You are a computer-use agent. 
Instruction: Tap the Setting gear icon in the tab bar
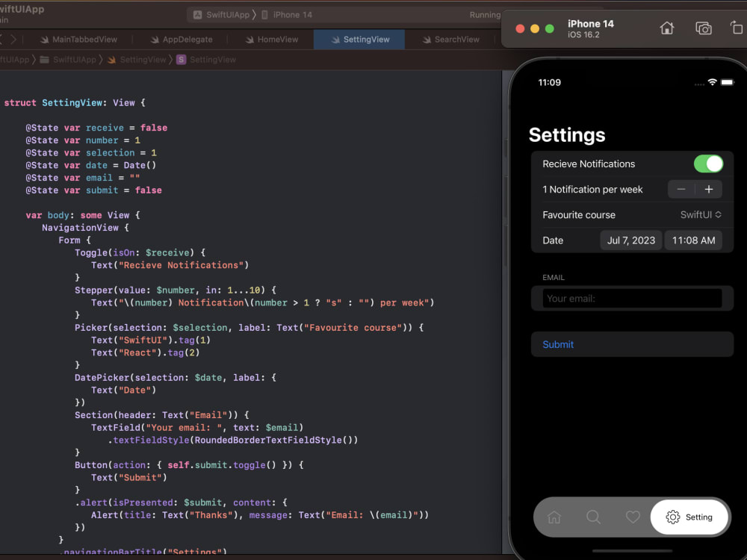[673, 517]
